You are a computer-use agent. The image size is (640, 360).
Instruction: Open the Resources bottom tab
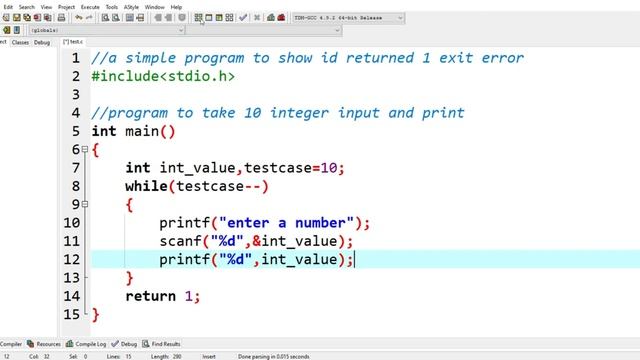(x=44, y=344)
